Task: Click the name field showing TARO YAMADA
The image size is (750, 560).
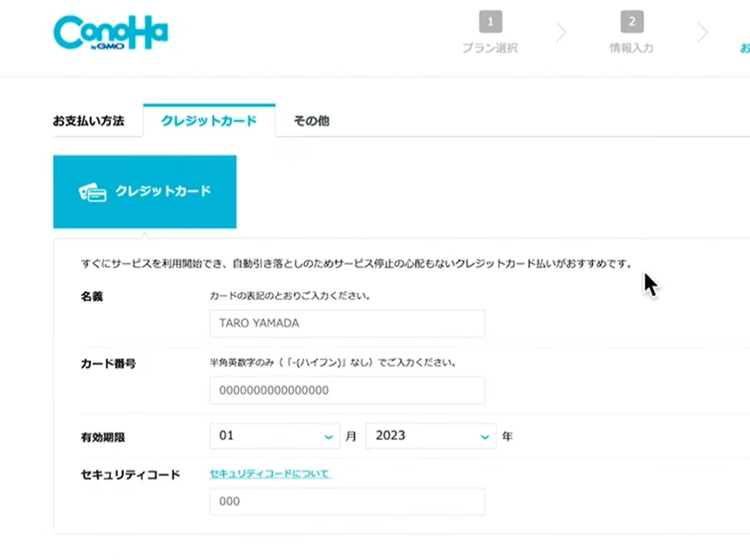Action: [x=347, y=324]
